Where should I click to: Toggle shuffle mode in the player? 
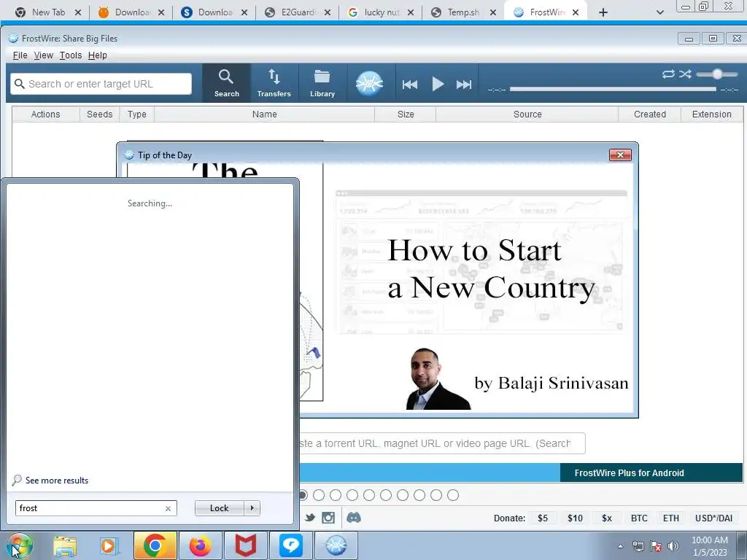click(685, 74)
